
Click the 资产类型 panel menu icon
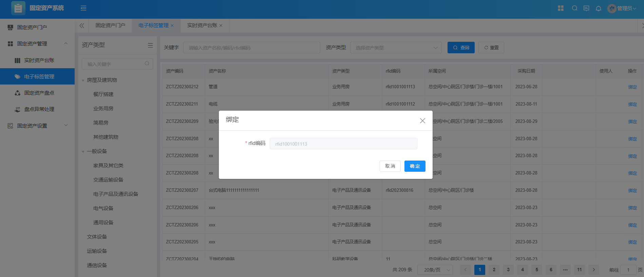[x=150, y=45]
